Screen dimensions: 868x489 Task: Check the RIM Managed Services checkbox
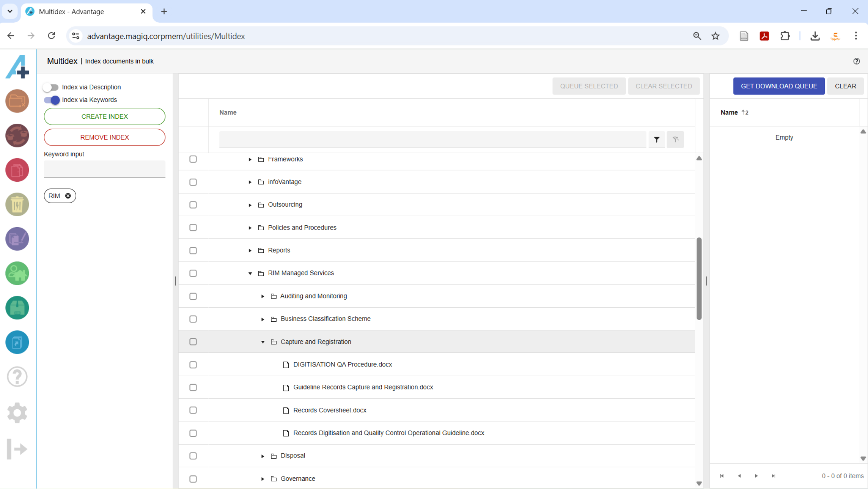[193, 273]
